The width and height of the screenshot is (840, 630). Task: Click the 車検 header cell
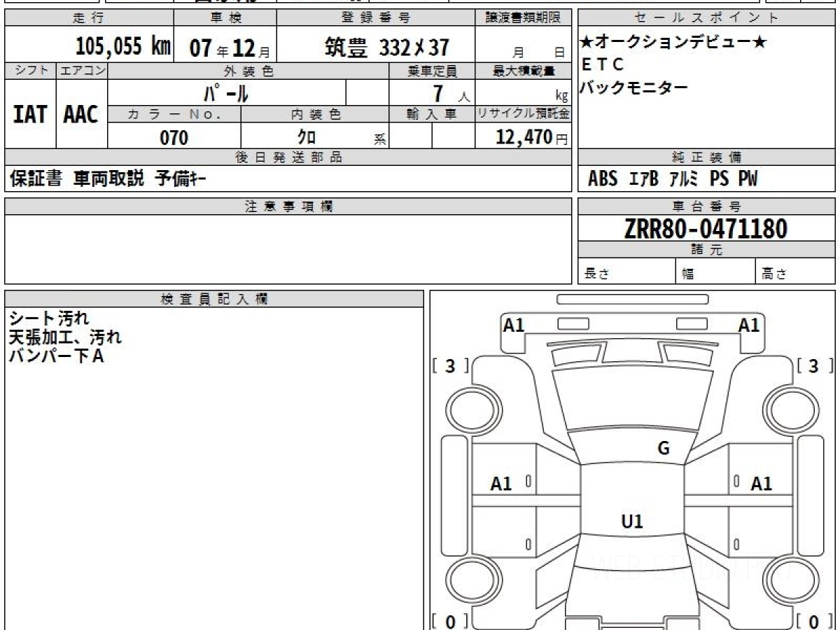(x=225, y=18)
